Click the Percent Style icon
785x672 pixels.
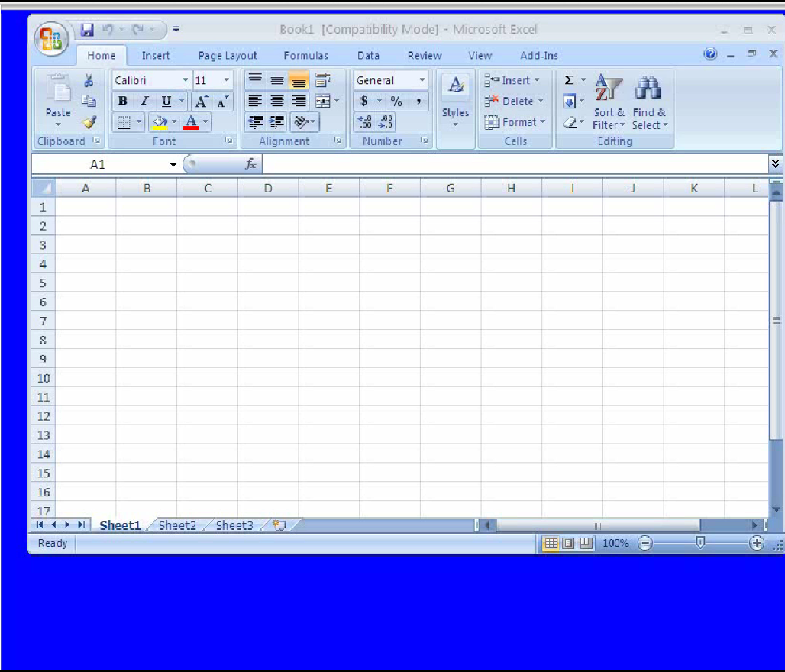pyautogui.click(x=396, y=102)
